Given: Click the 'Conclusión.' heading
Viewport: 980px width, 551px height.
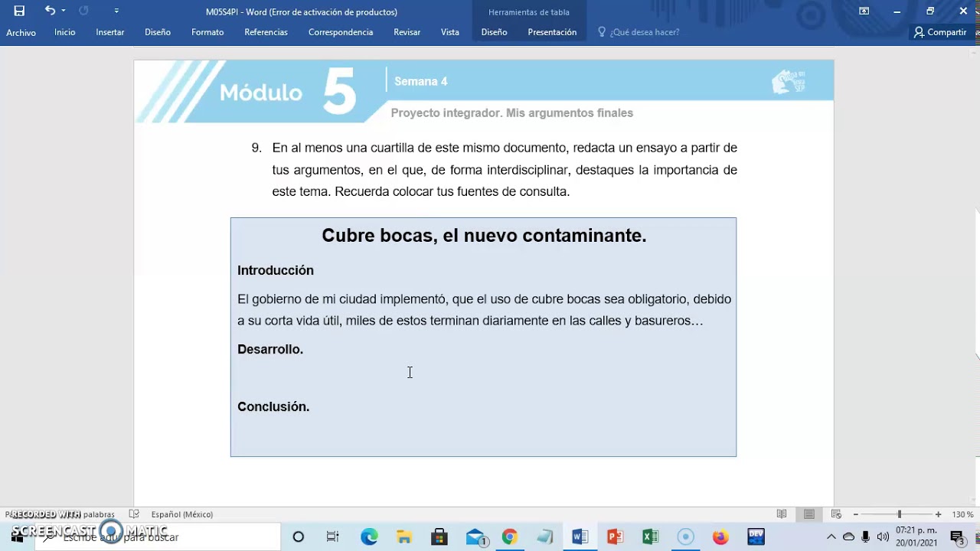Looking at the screenshot, I should [273, 406].
